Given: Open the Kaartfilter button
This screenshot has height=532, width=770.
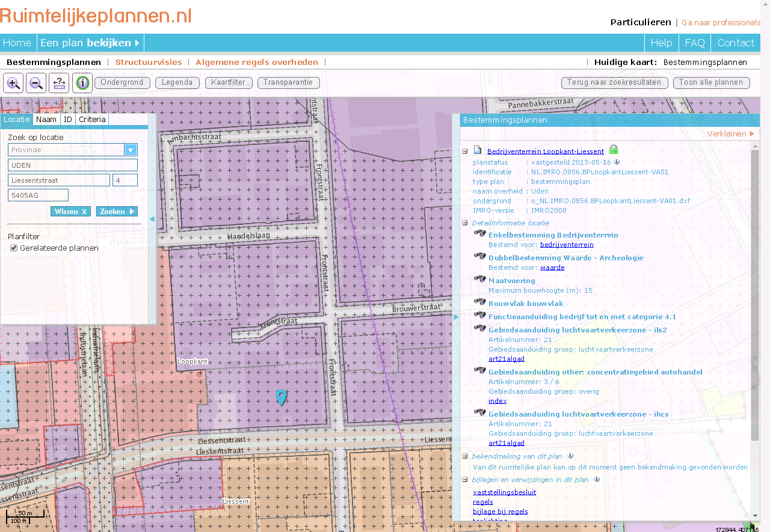Looking at the screenshot, I should tap(229, 83).
